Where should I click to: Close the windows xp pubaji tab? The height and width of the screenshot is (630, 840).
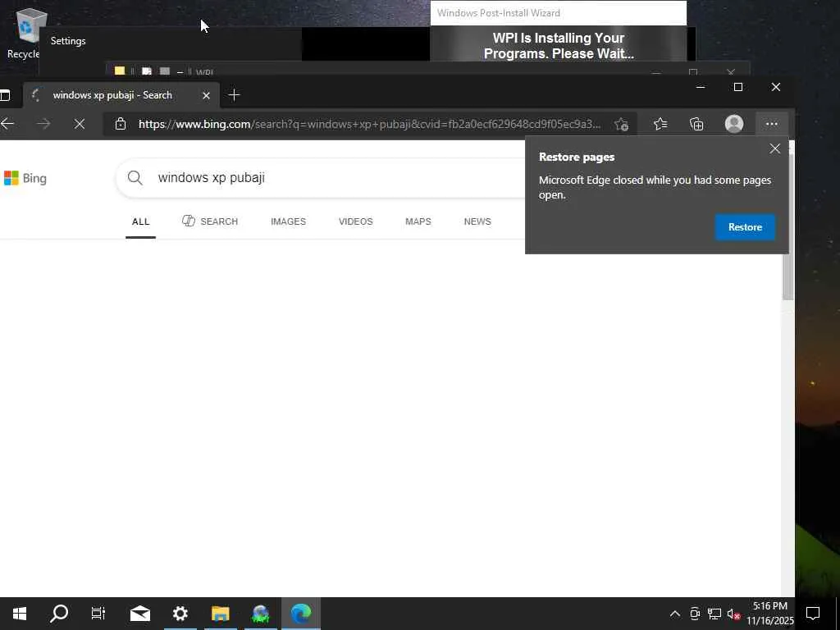tap(206, 95)
